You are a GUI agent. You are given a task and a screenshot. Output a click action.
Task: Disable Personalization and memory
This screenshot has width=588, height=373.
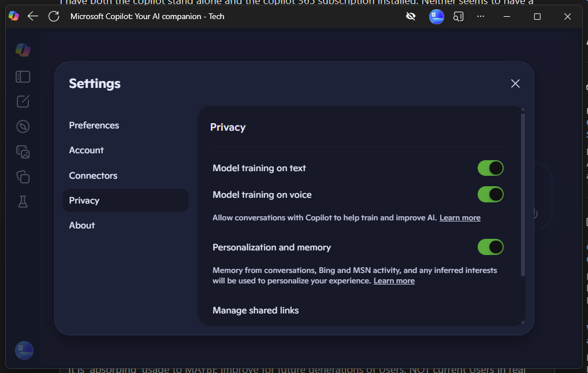pyautogui.click(x=490, y=247)
